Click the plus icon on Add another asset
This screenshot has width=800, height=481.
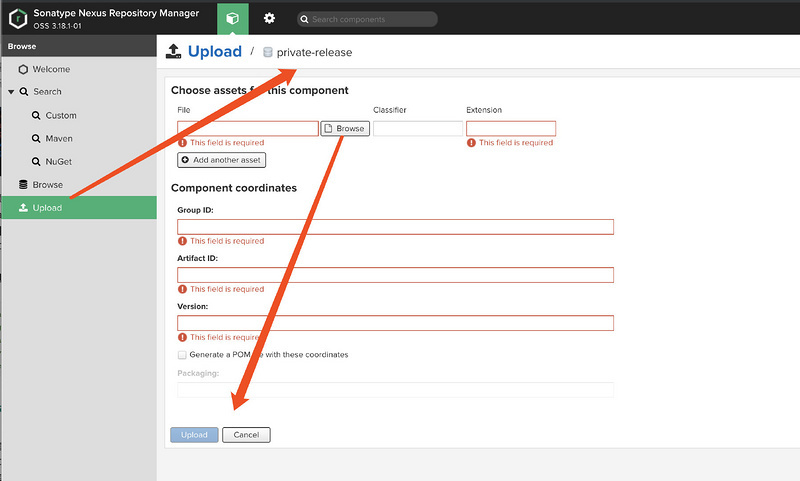pos(185,160)
